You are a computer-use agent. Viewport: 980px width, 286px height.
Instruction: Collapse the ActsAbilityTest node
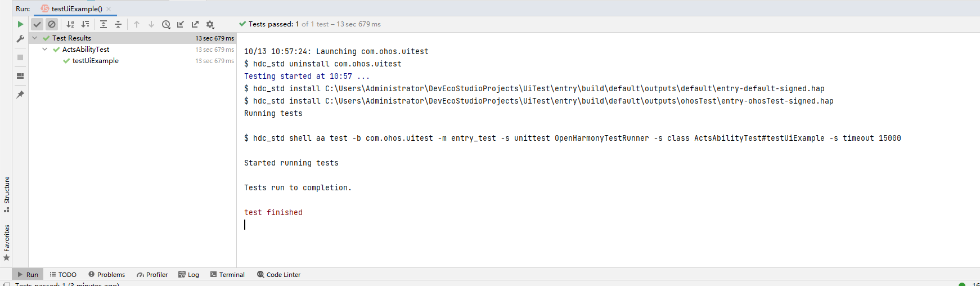click(x=45, y=50)
